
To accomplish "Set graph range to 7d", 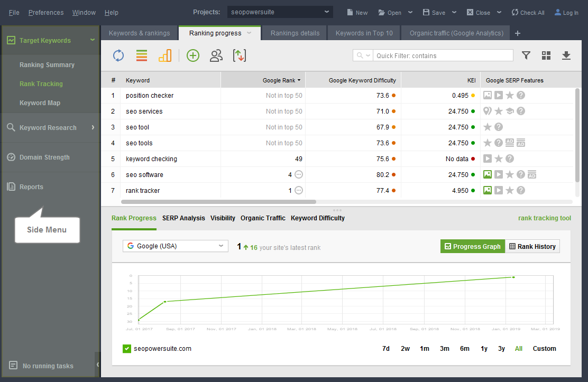I will pos(386,349).
